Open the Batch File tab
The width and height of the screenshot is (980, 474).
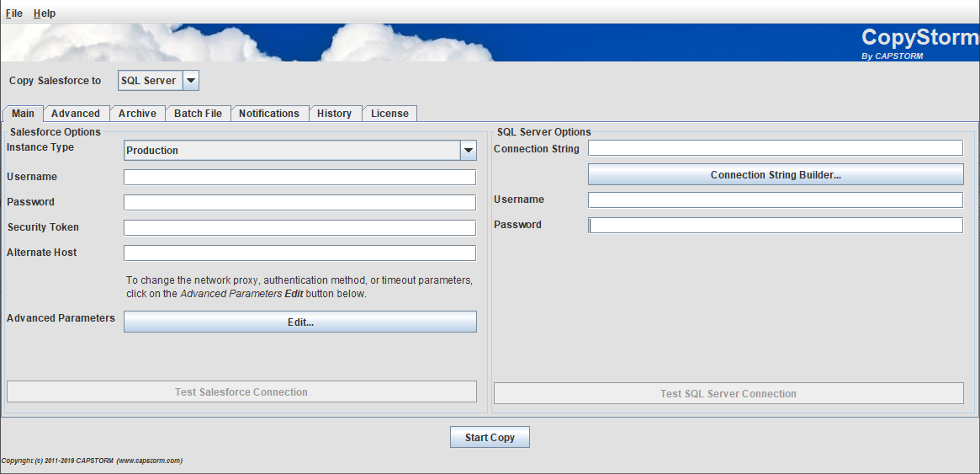coord(199,113)
